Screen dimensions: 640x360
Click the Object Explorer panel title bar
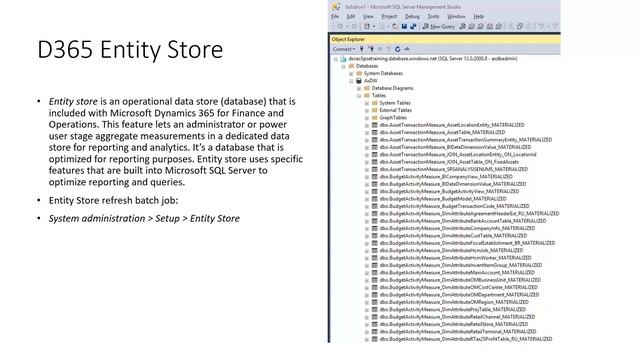tap(445, 39)
